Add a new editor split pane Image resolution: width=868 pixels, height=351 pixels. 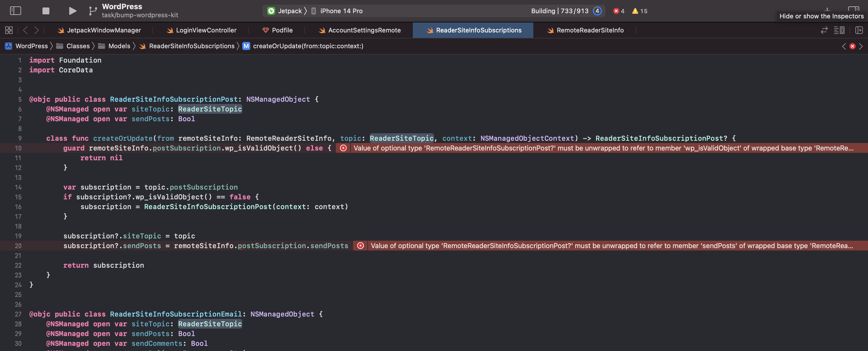(859, 30)
